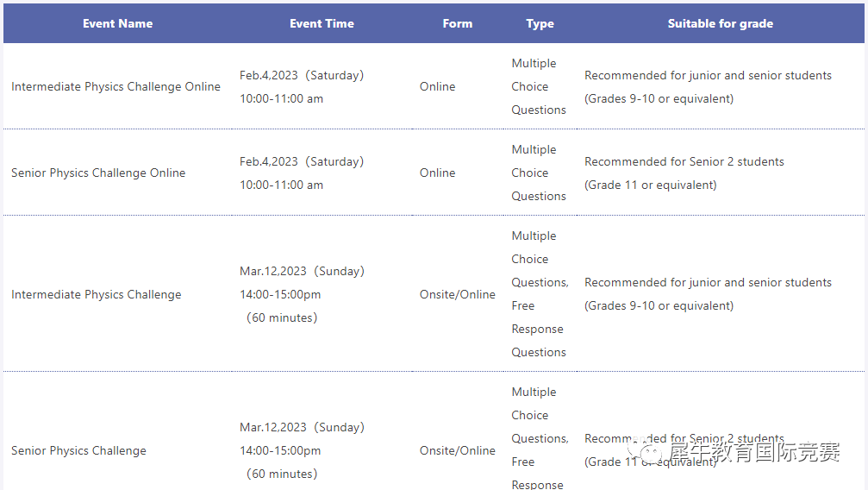
Task: Click Online form in Senior Online row
Action: (437, 173)
